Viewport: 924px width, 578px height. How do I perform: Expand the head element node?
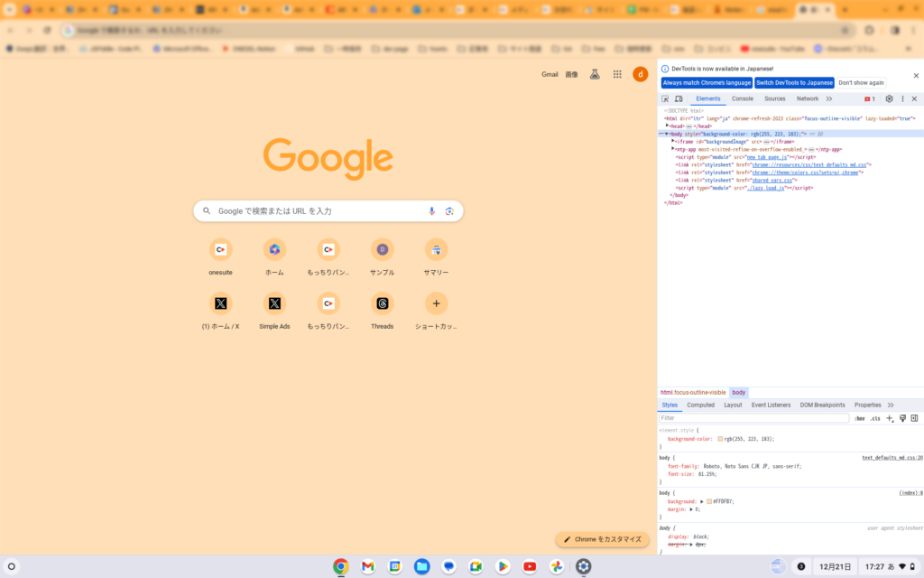pos(667,126)
